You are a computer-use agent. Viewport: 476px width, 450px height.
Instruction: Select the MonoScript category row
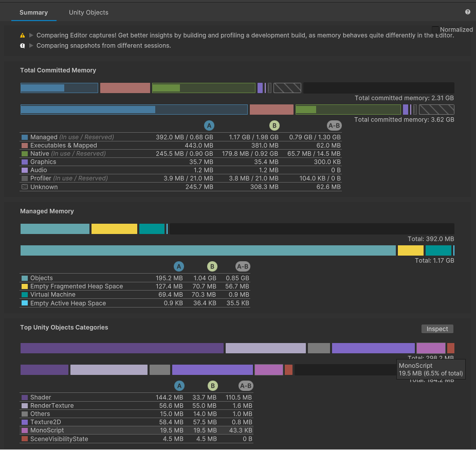coord(103,430)
